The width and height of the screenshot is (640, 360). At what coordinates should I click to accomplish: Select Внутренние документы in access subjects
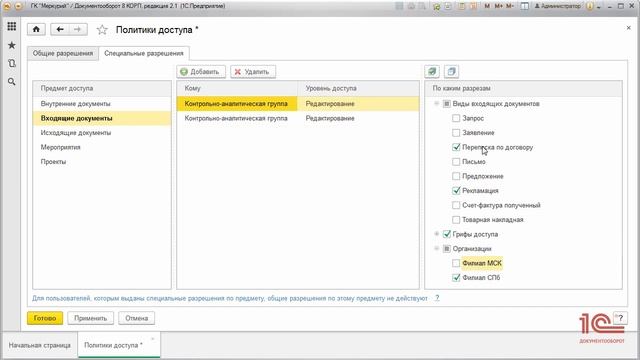coord(102,104)
